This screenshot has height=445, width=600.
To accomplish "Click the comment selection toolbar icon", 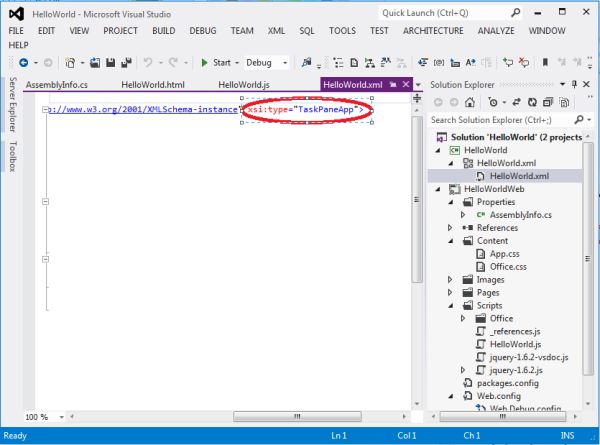I will point(508,62).
